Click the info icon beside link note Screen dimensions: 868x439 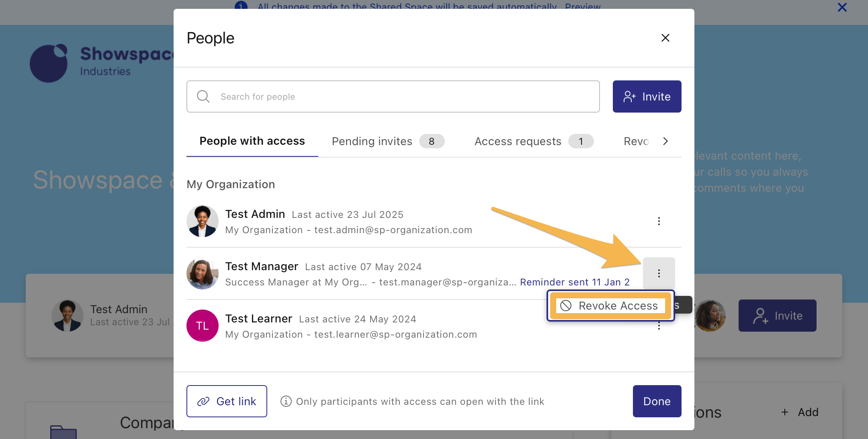[x=286, y=401]
